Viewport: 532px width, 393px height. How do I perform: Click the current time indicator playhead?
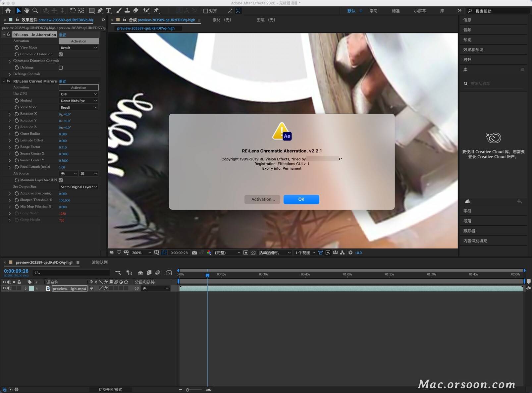pyautogui.click(x=207, y=275)
